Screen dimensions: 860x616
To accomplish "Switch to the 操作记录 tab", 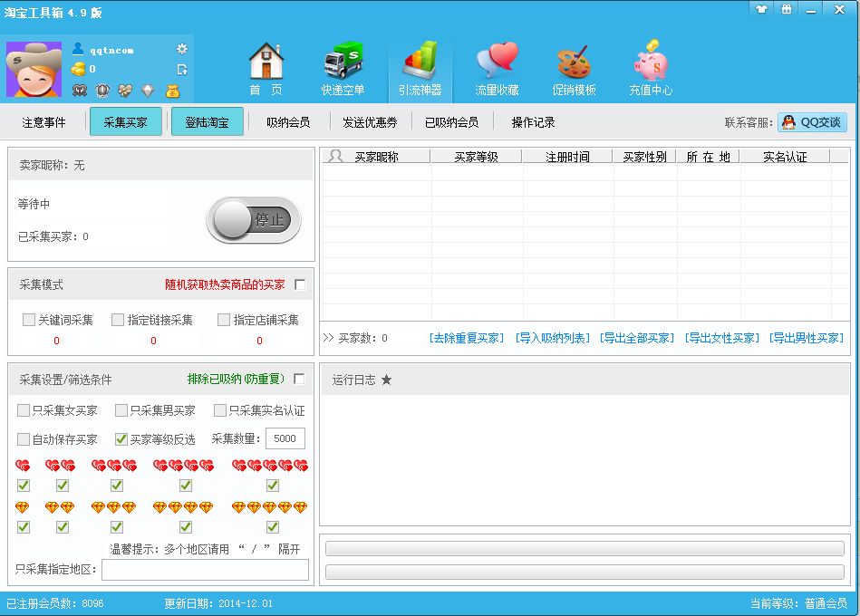I will (x=533, y=122).
